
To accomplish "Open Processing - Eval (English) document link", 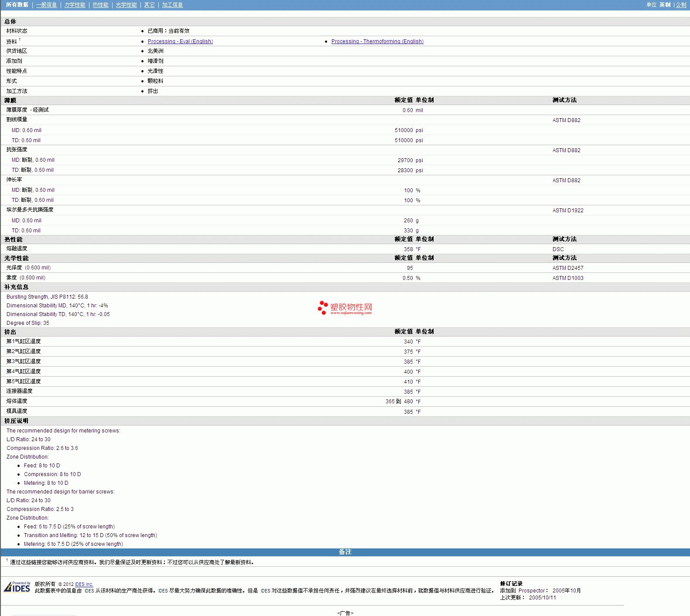I will tap(180, 41).
